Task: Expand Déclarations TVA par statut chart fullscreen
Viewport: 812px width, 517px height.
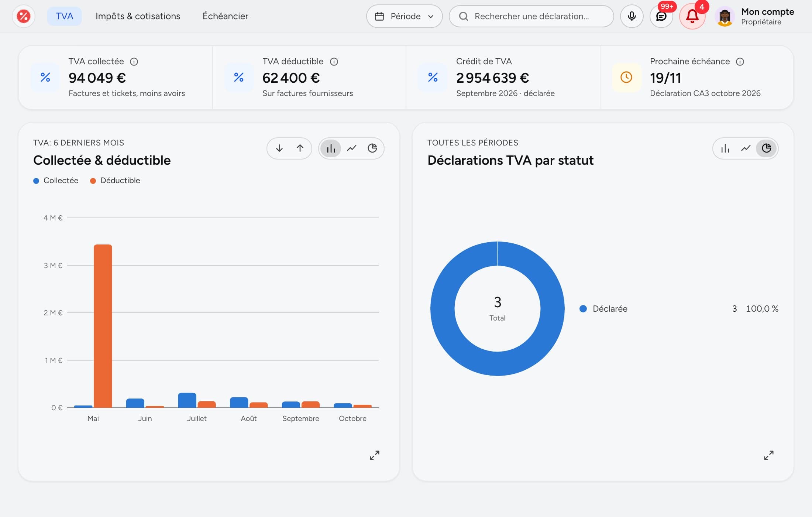Action: pos(768,455)
